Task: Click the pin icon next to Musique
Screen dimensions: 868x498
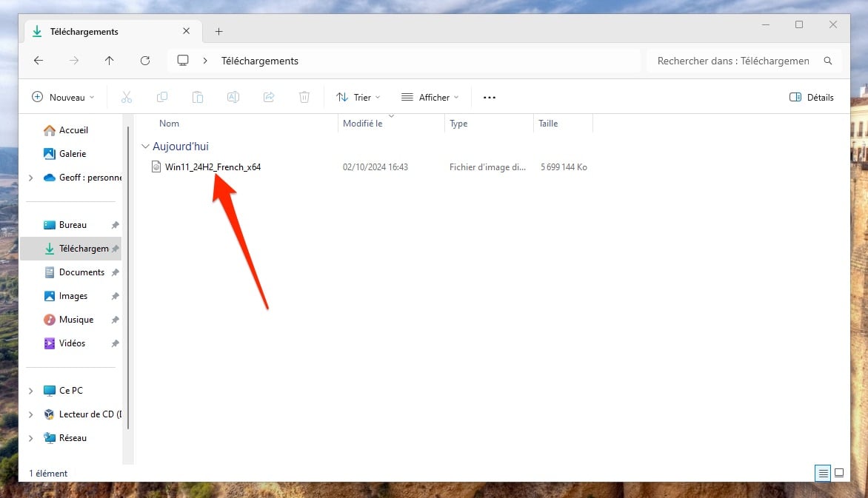Action: click(115, 320)
